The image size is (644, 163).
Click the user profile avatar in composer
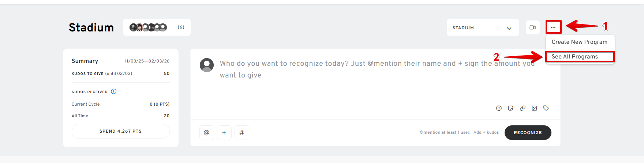[x=207, y=65]
